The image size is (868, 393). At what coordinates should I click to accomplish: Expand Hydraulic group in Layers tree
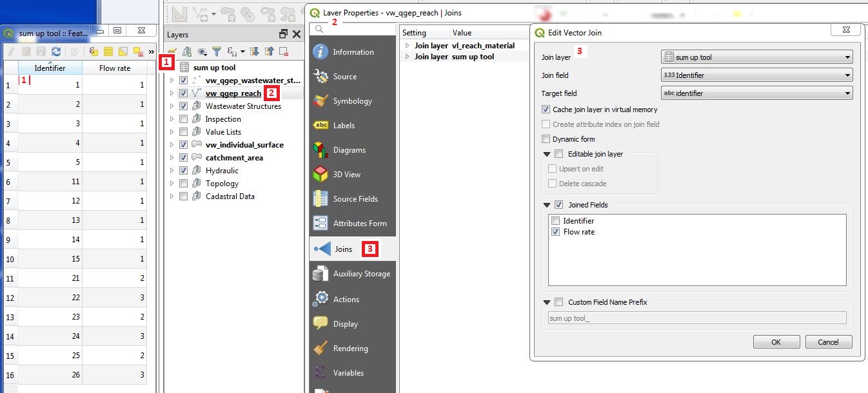[x=172, y=171]
